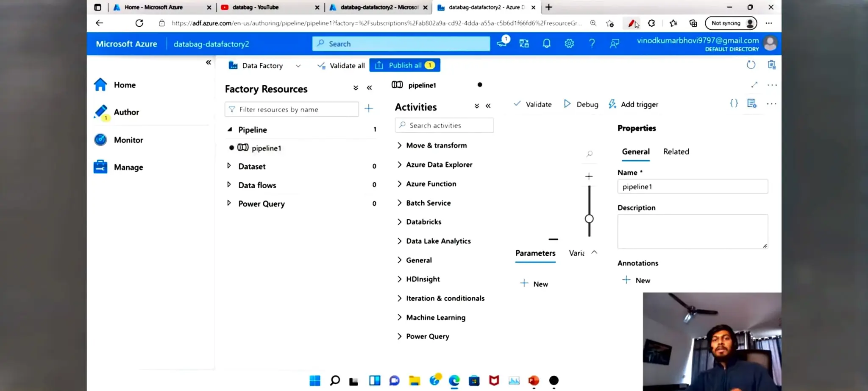The width and height of the screenshot is (868, 391).
Task: Open Azure portal settings gear
Action: pyautogui.click(x=569, y=43)
